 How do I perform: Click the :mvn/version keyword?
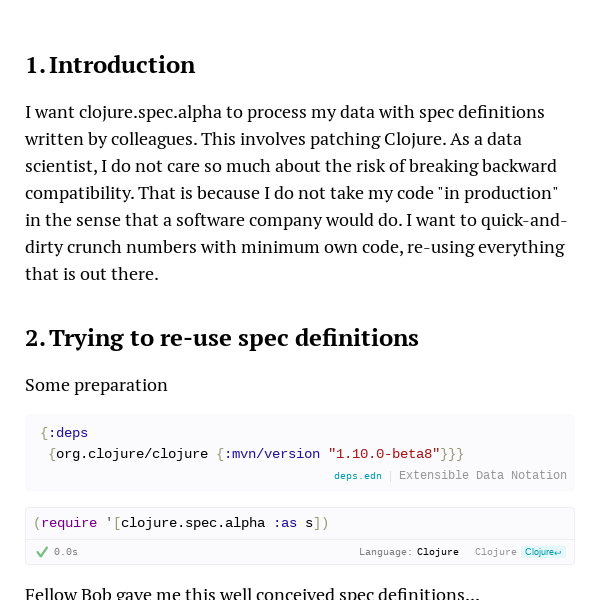(x=272, y=454)
